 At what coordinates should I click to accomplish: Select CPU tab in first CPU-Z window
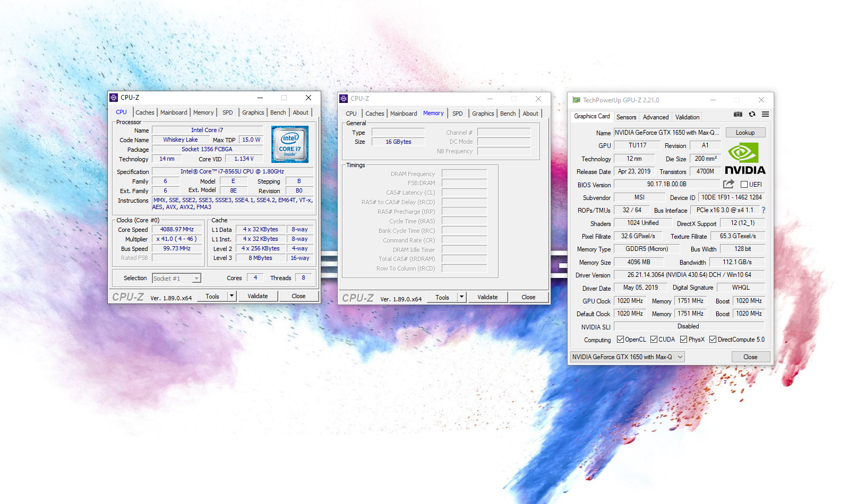pos(122,112)
